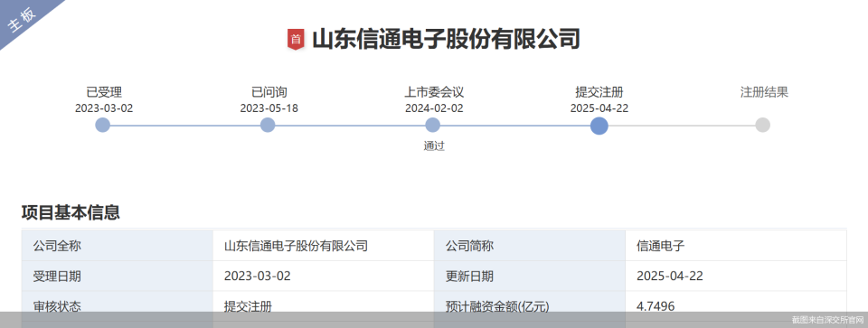Click the 提交注册 value in 审核状态 row
Screen dimensions: 868x328
point(248,306)
